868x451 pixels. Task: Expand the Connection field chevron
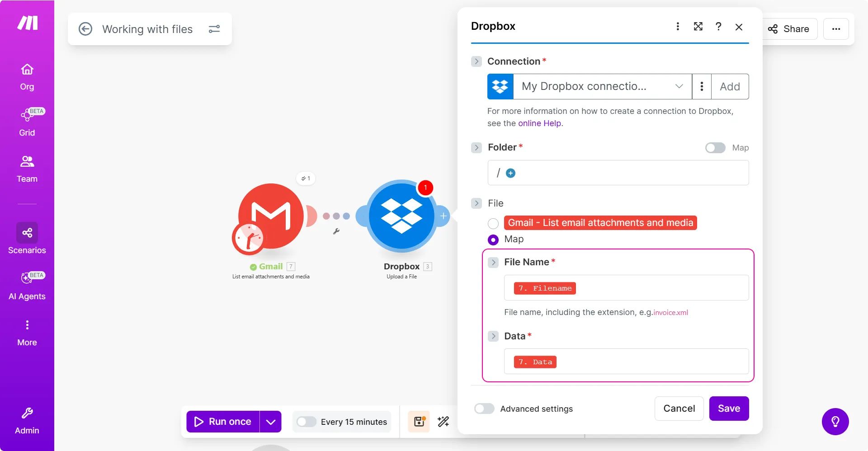pos(476,61)
